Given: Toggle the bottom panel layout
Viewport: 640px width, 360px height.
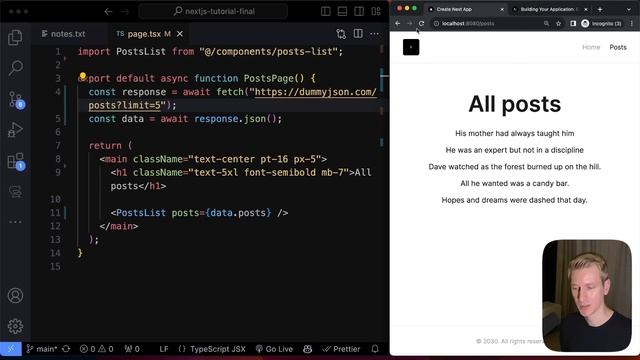Looking at the screenshot, I should click(342, 11).
